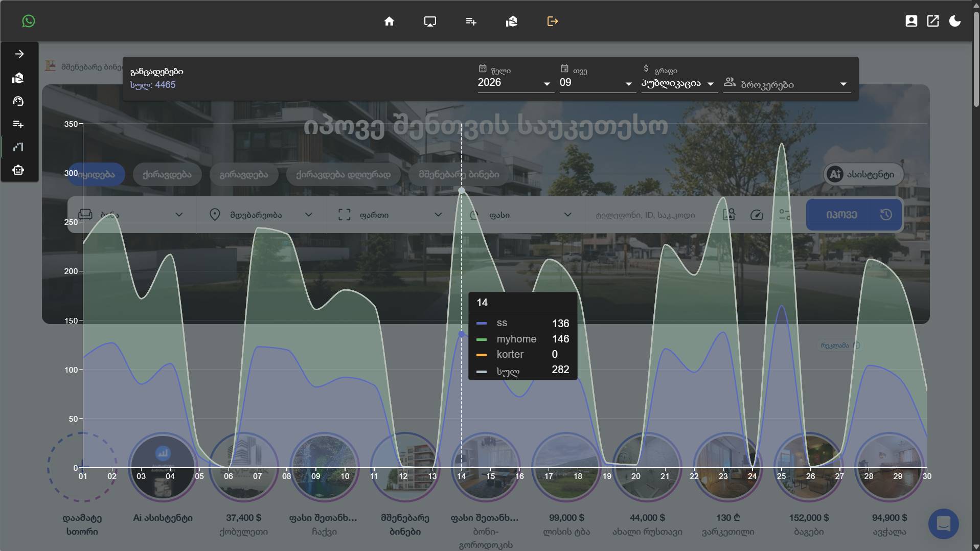Click the person badge icon in search bar

coord(729,215)
